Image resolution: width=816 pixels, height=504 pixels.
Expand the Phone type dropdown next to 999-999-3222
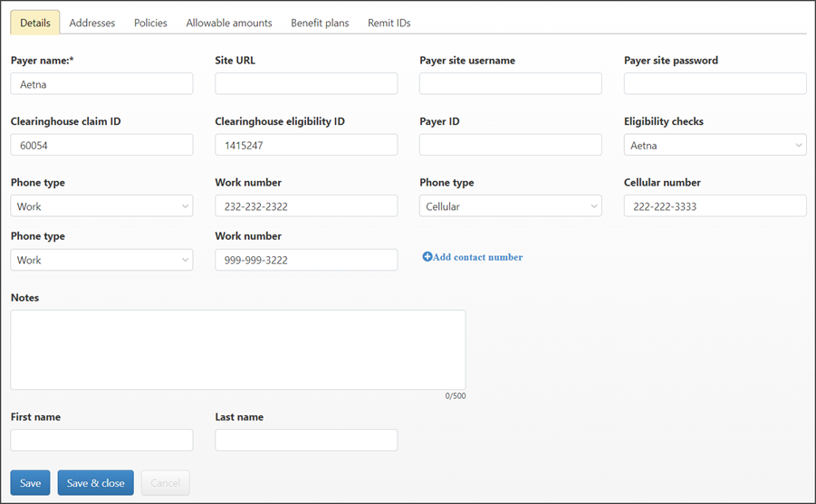click(x=101, y=260)
